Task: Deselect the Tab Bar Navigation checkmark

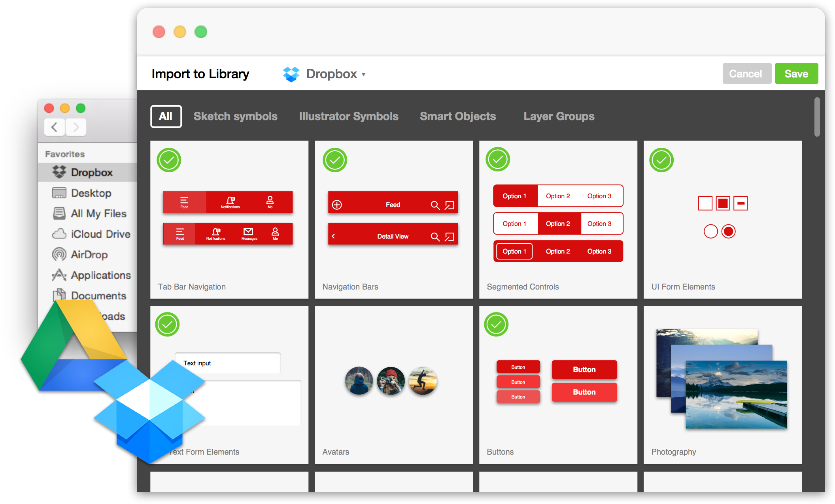Action: pyautogui.click(x=169, y=160)
